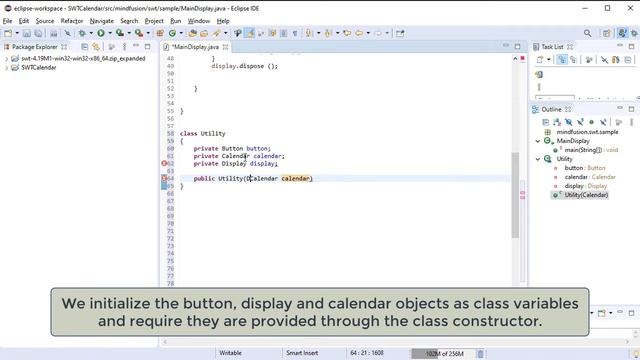Click the Save All toolbar icon
This screenshot has width=640, height=360.
[38, 33]
